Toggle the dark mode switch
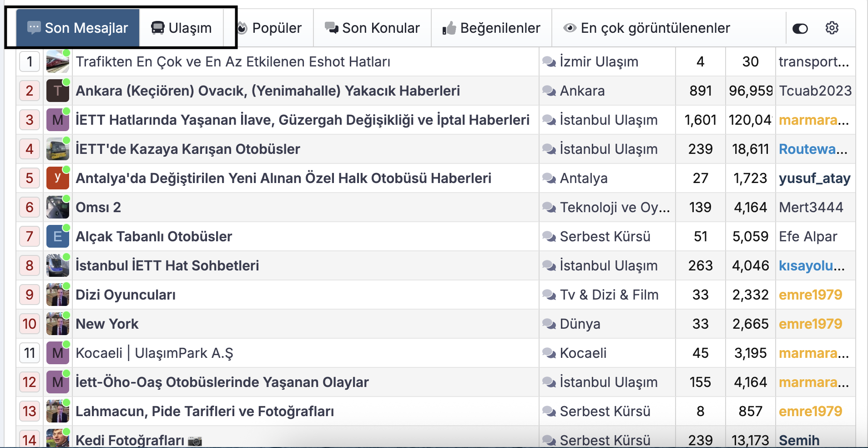The width and height of the screenshot is (868, 448). coord(800,29)
